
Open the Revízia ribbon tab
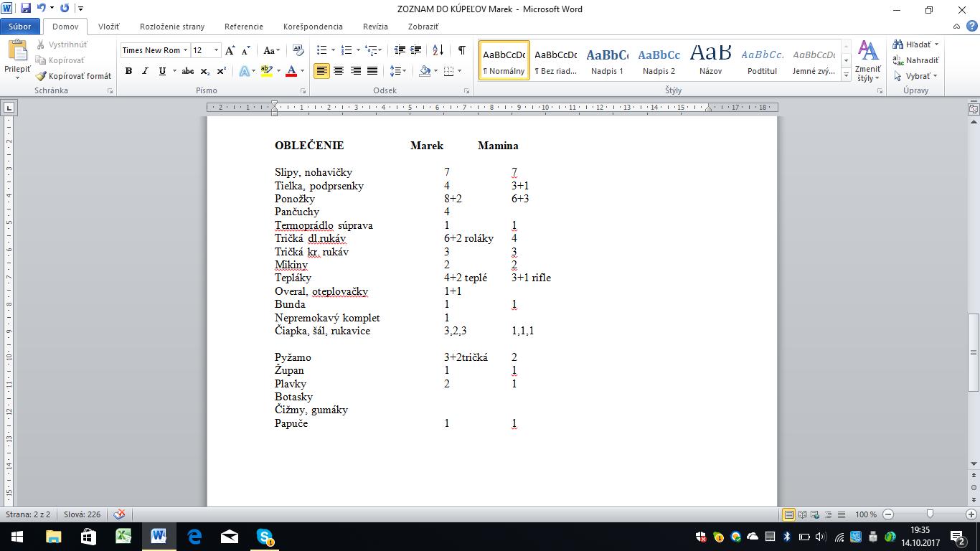pyautogui.click(x=375, y=27)
